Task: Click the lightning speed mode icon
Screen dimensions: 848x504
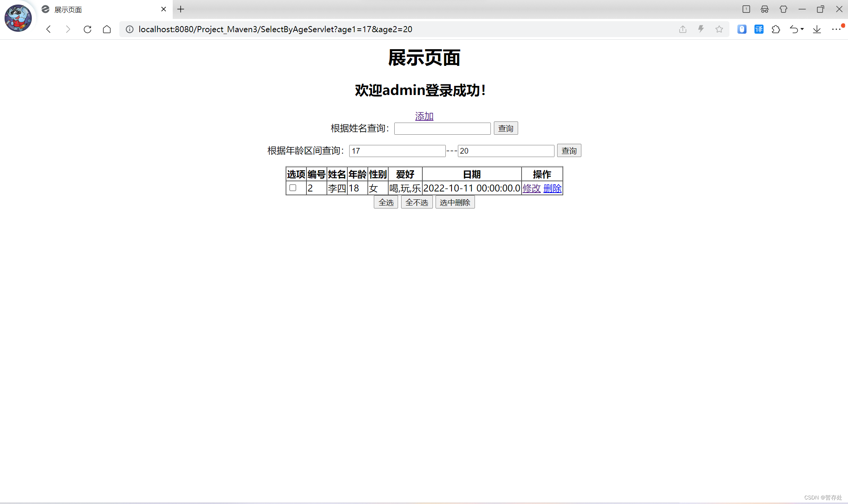Action: click(x=701, y=29)
